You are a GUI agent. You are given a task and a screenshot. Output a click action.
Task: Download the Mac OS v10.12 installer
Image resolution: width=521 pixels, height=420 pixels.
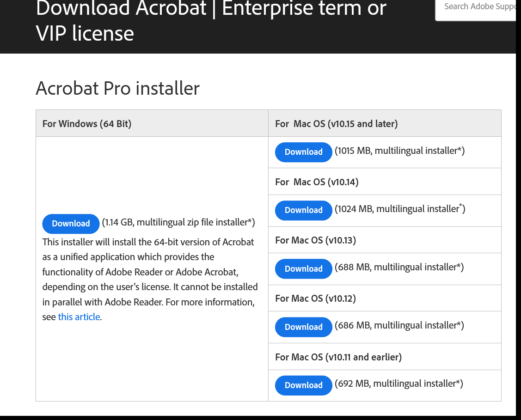coord(303,327)
